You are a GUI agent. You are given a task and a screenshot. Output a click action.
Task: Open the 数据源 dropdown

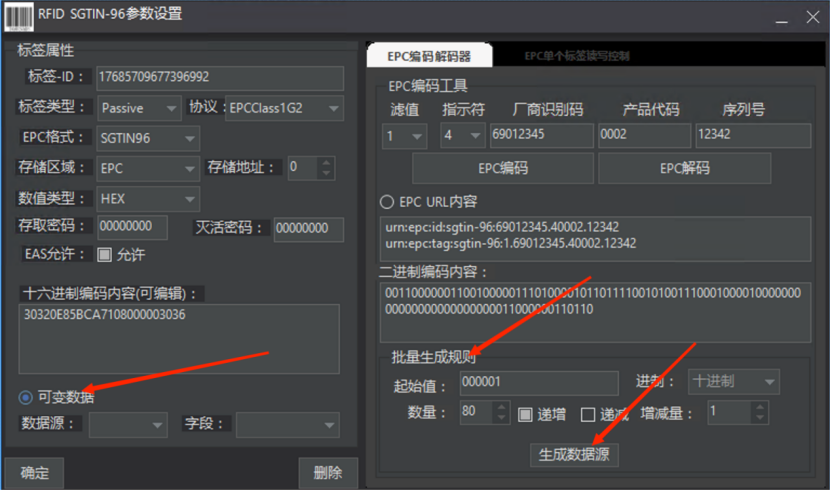[x=128, y=425]
